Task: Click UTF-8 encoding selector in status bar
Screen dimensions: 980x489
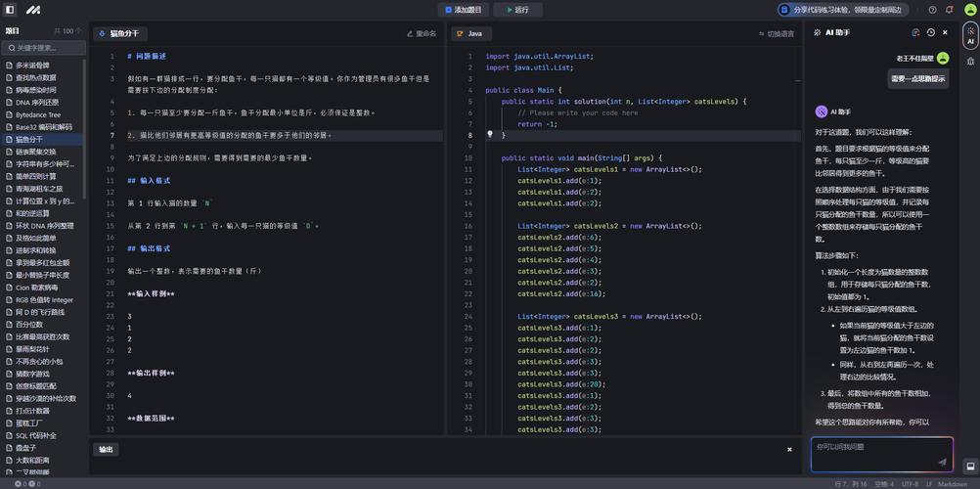Action: click(x=910, y=483)
